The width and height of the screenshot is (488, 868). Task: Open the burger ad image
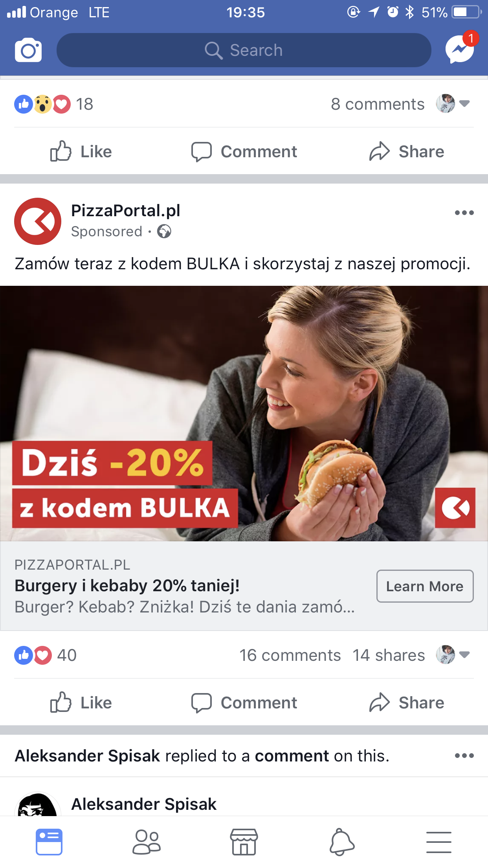244,413
